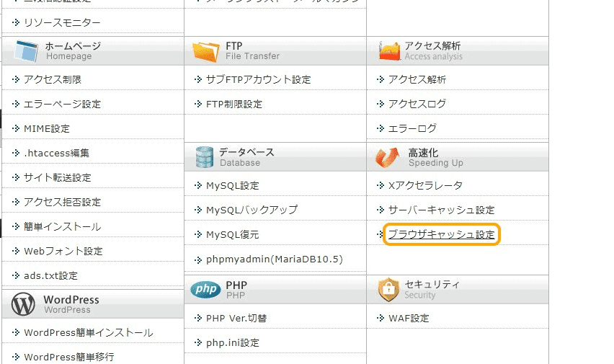Open .htaccess編集 link
The width and height of the screenshot is (614, 364).
pyautogui.click(x=56, y=154)
